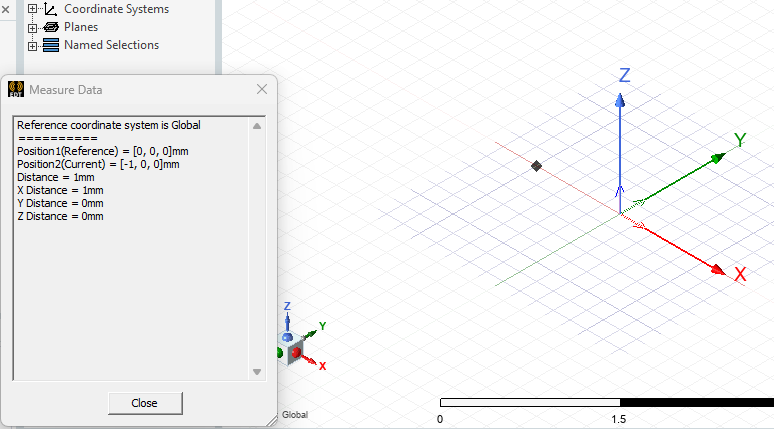This screenshot has height=429, width=774.
Task: Click the 'Z Distance = 0mm' line
Action: tap(60, 216)
